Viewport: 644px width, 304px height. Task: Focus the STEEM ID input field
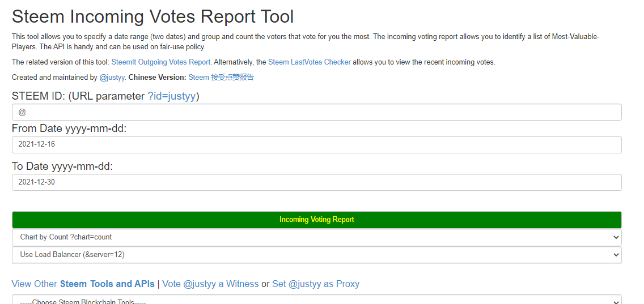[x=317, y=112]
